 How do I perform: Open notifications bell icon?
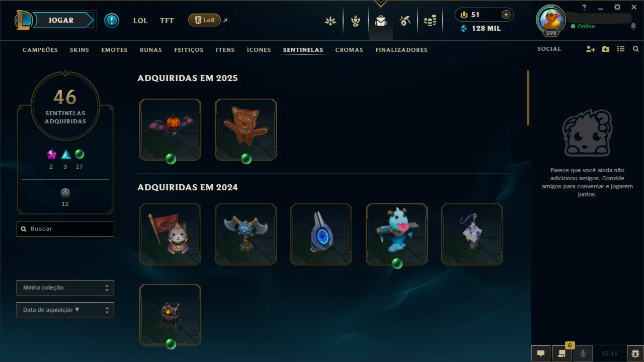point(633,26)
